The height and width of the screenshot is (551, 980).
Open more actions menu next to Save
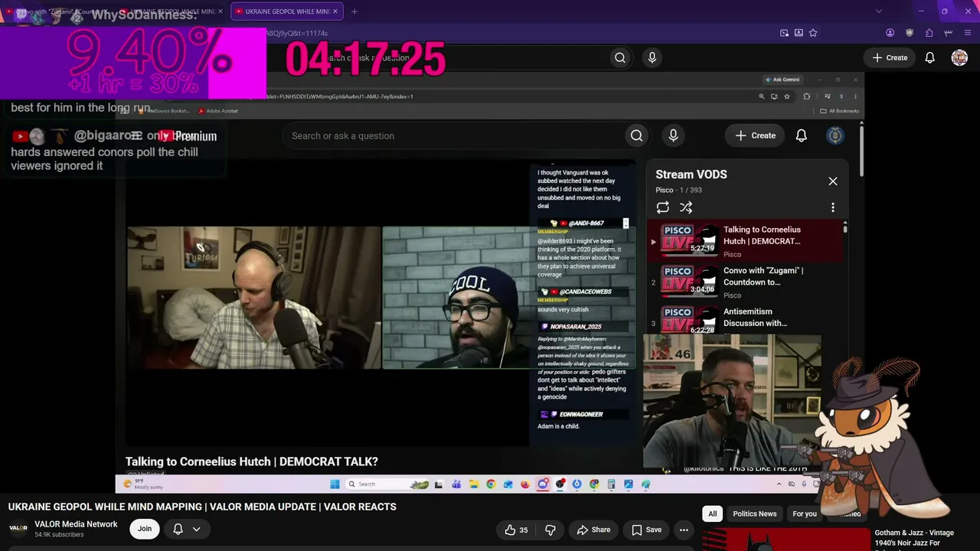click(684, 530)
